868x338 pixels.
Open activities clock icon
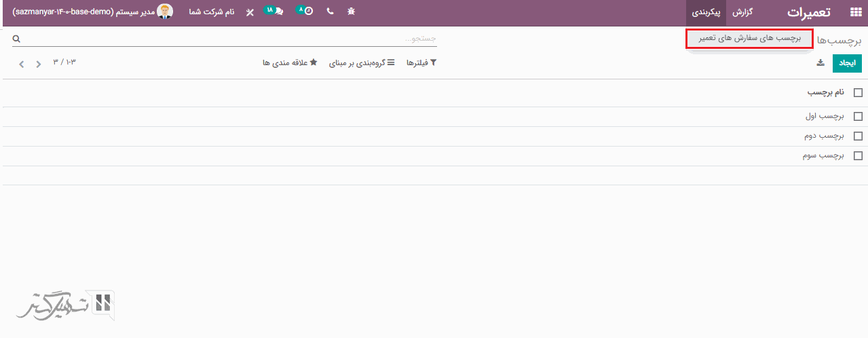[307, 12]
